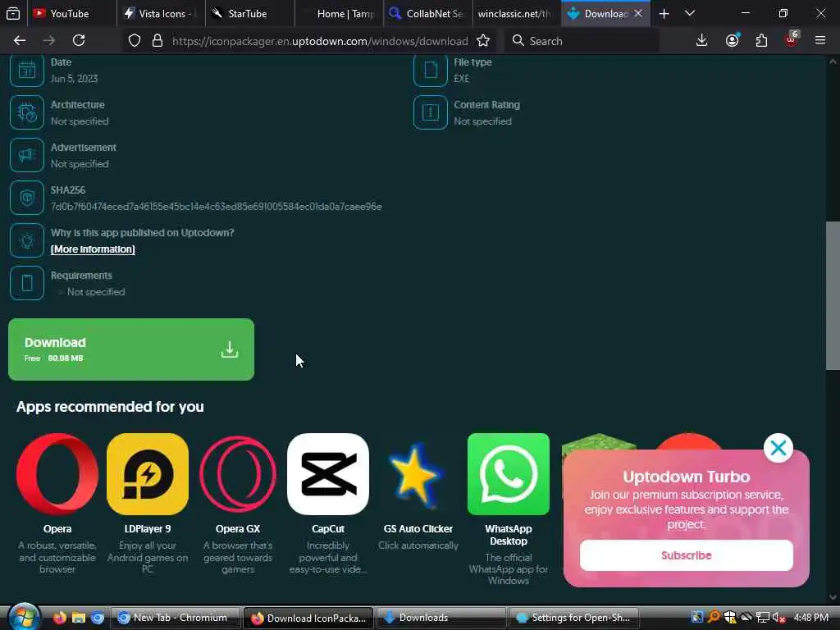The width and height of the screenshot is (840, 630).
Task: Open the file explorer quick launch icon
Action: (79, 618)
